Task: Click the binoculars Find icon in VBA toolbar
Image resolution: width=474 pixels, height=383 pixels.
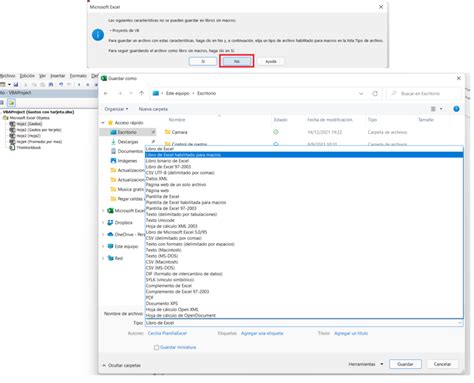Action: coord(51,84)
